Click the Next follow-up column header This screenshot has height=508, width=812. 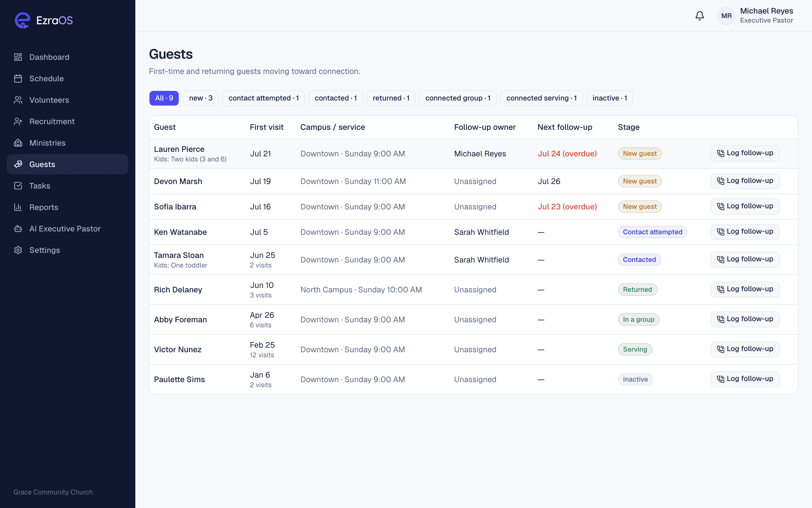coord(565,127)
